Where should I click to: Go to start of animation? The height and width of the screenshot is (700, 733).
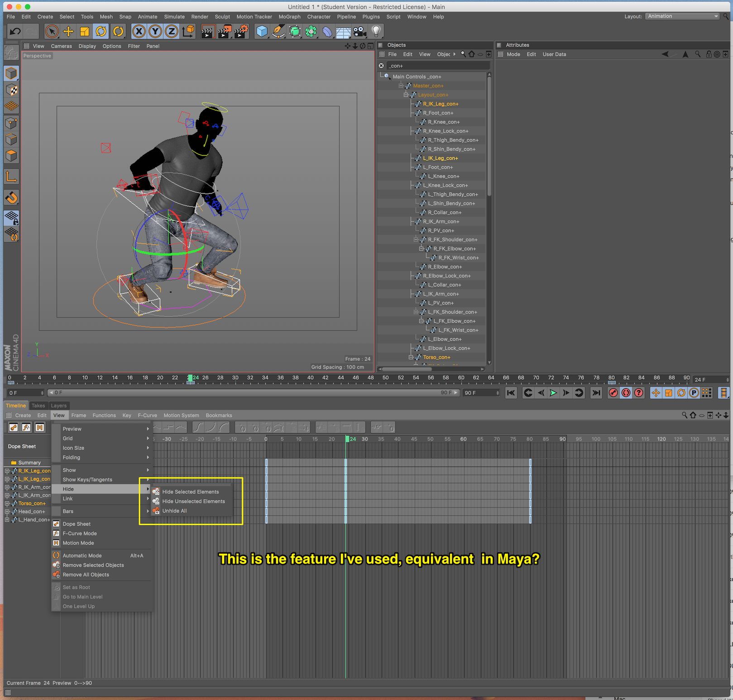(x=511, y=393)
